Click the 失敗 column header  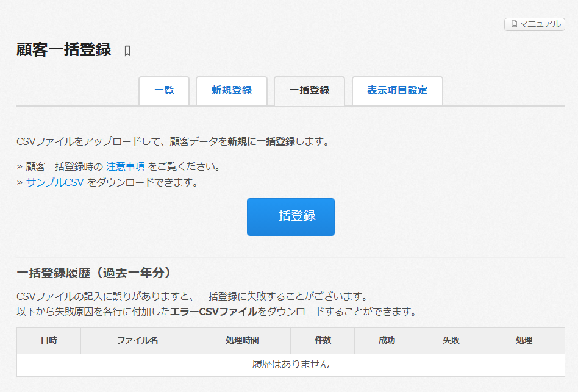coord(451,340)
